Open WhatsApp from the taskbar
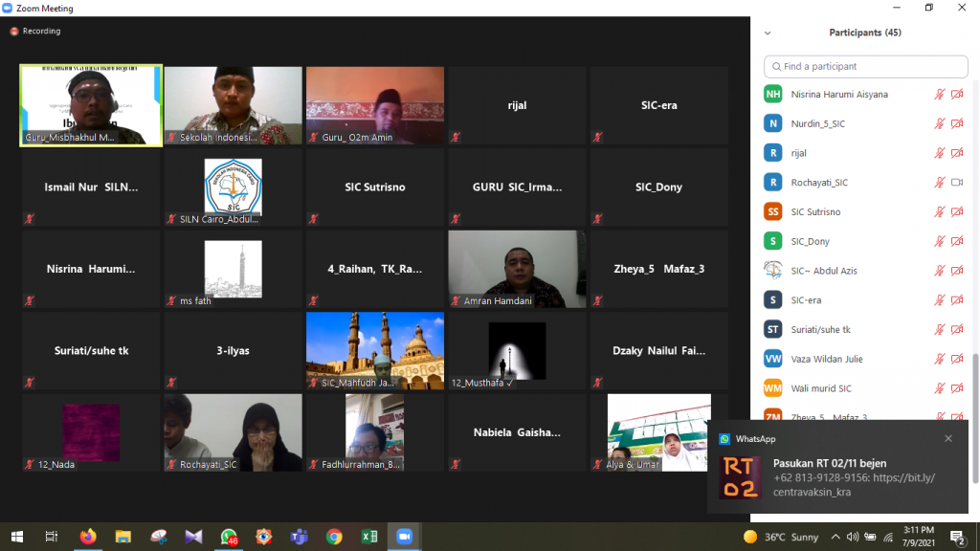 coord(229,537)
